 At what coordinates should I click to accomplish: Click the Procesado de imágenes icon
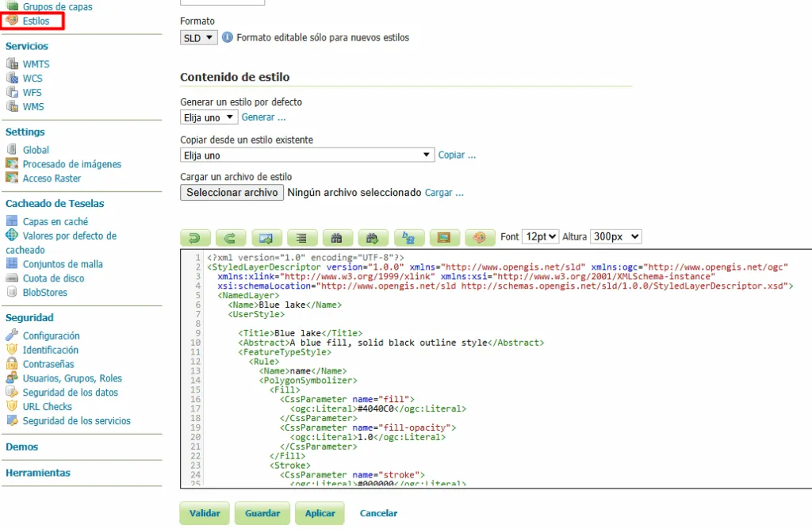pos(12,163)
